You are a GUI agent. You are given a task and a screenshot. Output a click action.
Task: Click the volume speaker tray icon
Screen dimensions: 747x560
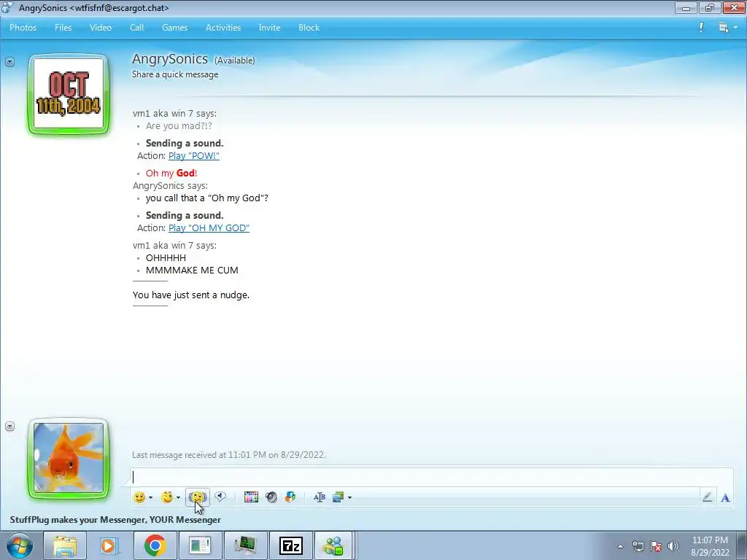673,546
